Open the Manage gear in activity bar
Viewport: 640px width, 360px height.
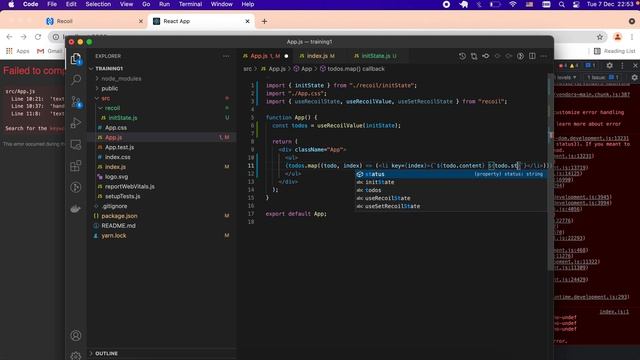[x=76, y=356]
